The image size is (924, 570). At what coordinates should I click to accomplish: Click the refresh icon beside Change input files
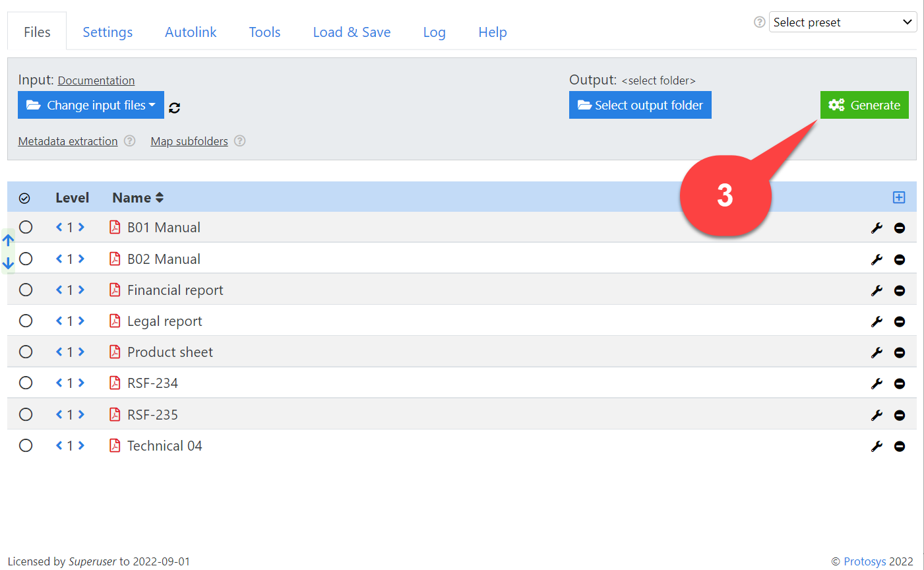point(174,108)
